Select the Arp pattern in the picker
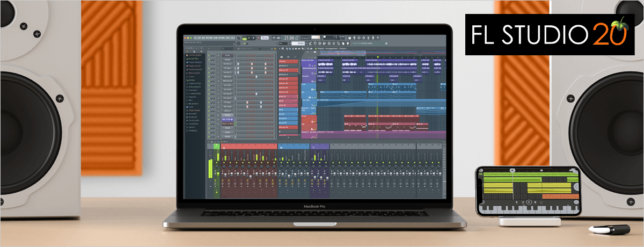The height and width of the screenshot is (247, 644). 288,110
